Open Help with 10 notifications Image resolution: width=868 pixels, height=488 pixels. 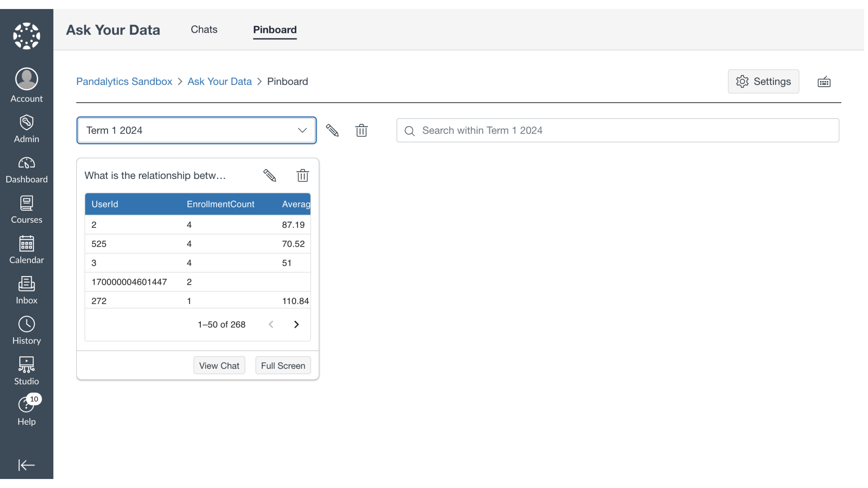26,410
